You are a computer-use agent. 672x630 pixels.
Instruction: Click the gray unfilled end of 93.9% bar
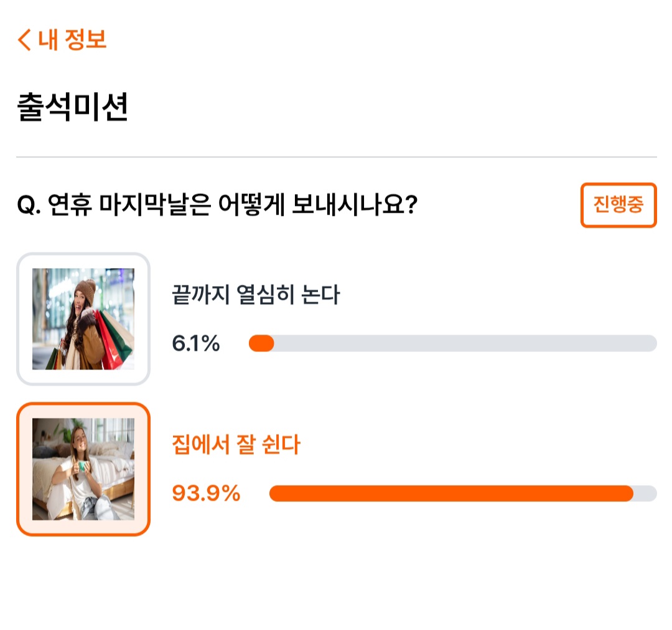pos(646,493)
